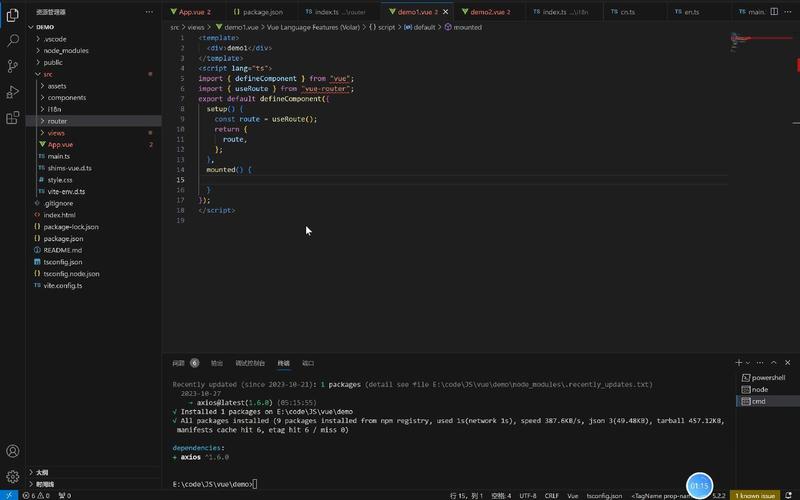The width and height of the screenshot is (800, 500).
Task: Expand the node_modules folder
Action: click(94, 51)
